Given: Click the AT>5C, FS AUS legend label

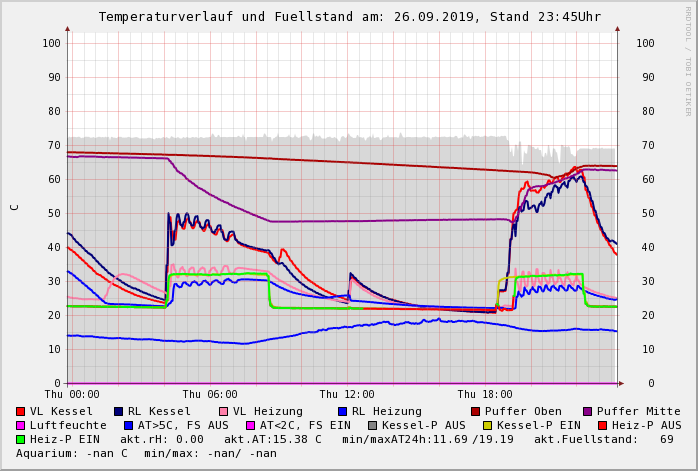Looking at the screenshot, I should pyautogui.click(x=184, y=425).
